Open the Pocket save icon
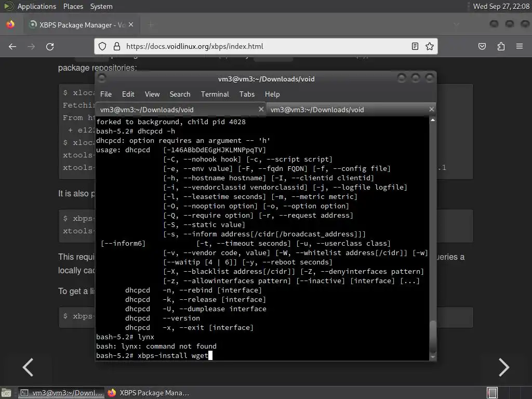532x399 pixels. pyautogui.click(x=482, y=46)
